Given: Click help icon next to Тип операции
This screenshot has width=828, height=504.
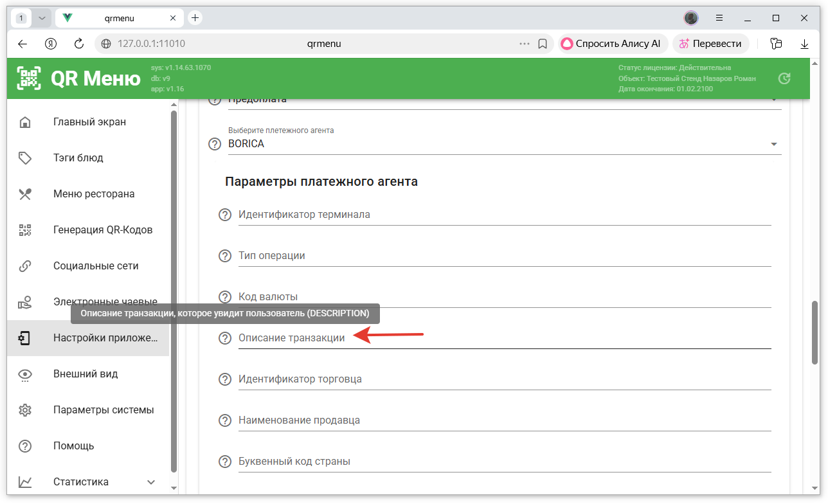Looking at the screenshot, I should coord(225,256).
